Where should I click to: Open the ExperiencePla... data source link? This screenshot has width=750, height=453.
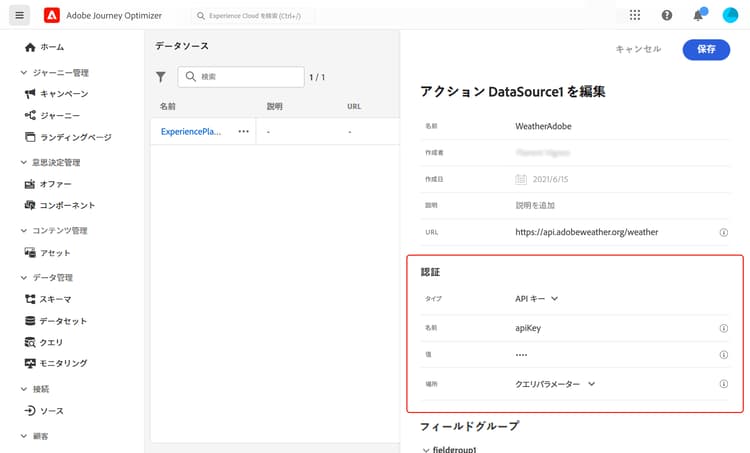pos(191,132)
